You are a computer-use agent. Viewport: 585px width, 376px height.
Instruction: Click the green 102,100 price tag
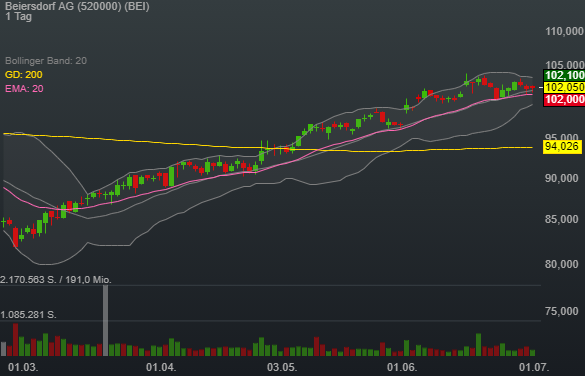(564, 75)
